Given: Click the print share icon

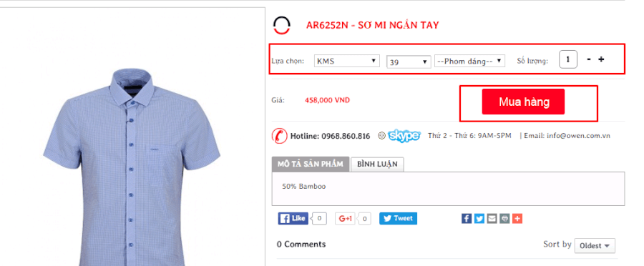Looking at the screenshot, I should pyautogui.click(x=504, y=218).
